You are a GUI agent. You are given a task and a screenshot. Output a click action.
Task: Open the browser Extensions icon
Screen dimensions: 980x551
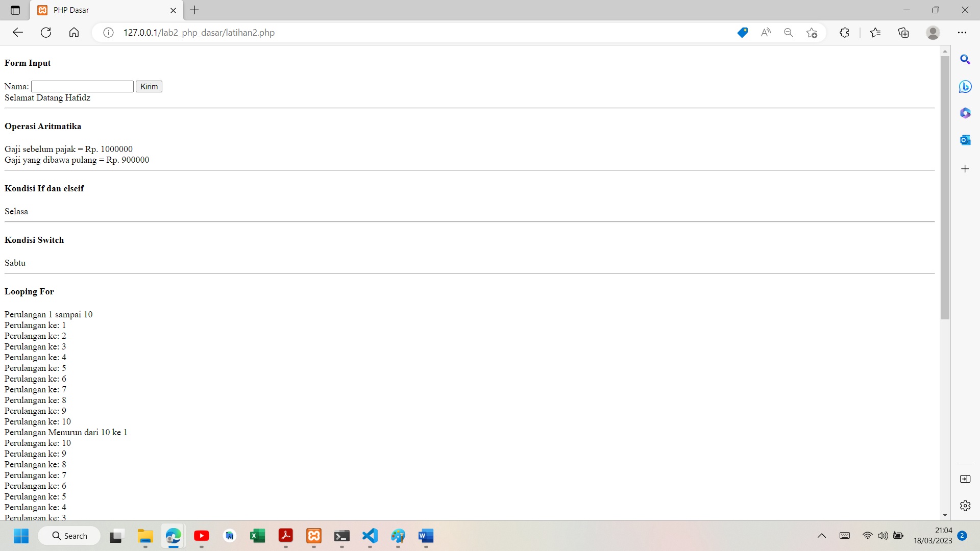click(x=844, y=32)
